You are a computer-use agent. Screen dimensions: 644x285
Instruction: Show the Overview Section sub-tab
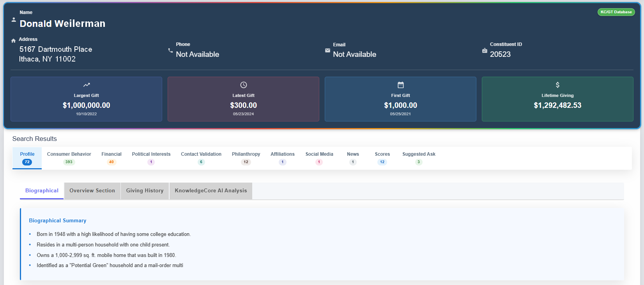point(92,191)
